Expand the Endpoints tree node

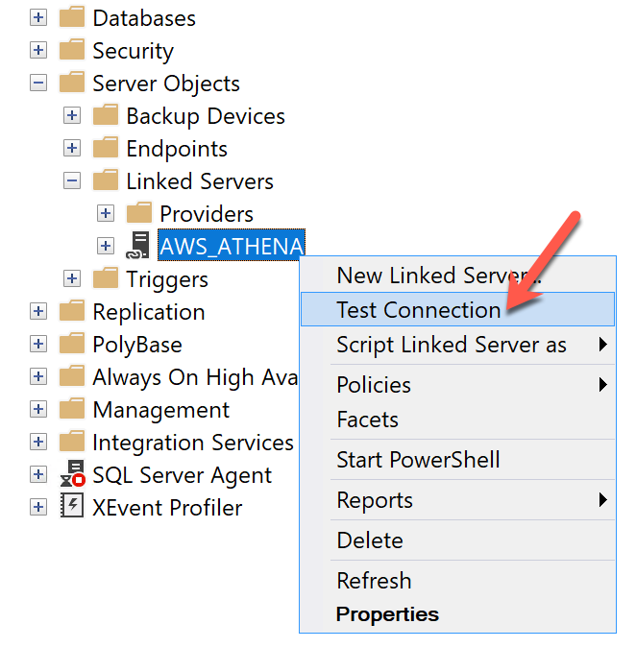coord(72,149)
